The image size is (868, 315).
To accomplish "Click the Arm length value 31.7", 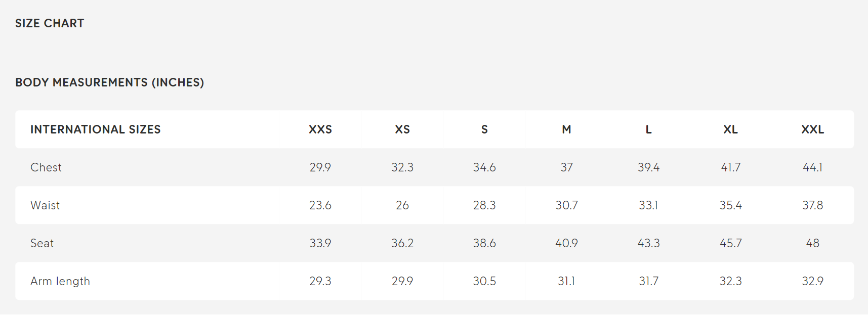I will (x=648, y=281).
